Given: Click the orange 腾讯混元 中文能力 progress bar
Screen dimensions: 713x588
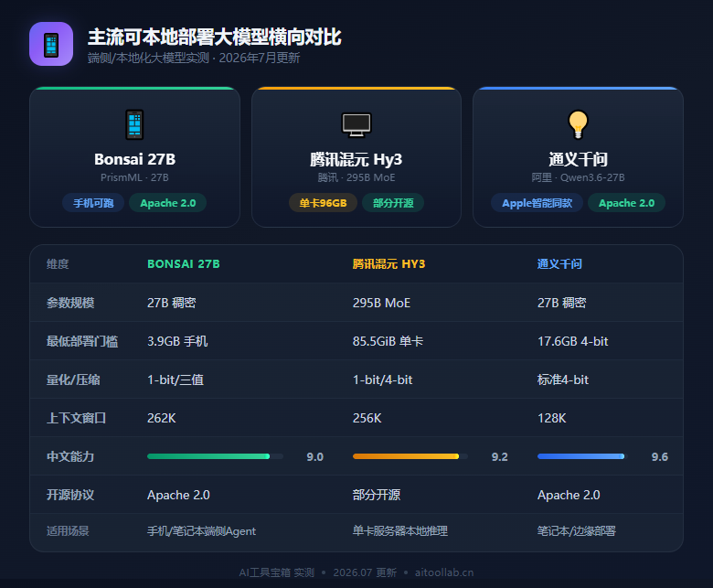Looking at the screenshot, I should point(410,456).
